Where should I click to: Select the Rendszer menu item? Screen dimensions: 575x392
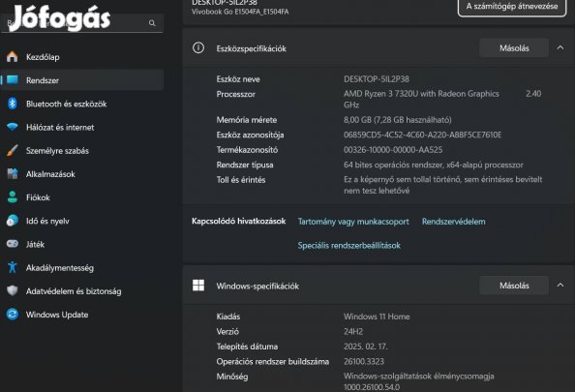[82, 80]
